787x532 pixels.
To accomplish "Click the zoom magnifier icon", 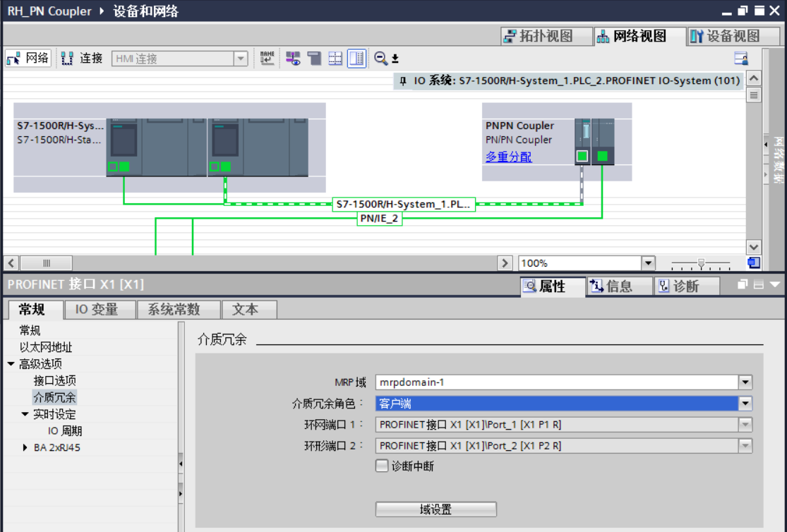I will coord(380,59).
